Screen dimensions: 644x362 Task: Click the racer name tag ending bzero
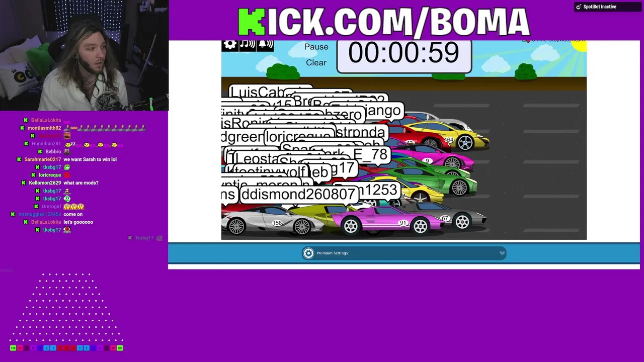coord(342,115)
